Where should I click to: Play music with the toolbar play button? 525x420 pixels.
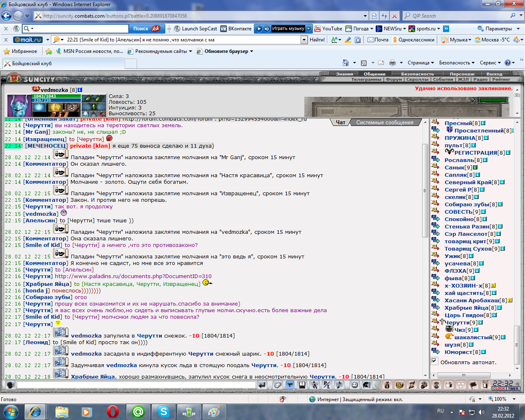(259, 29)
